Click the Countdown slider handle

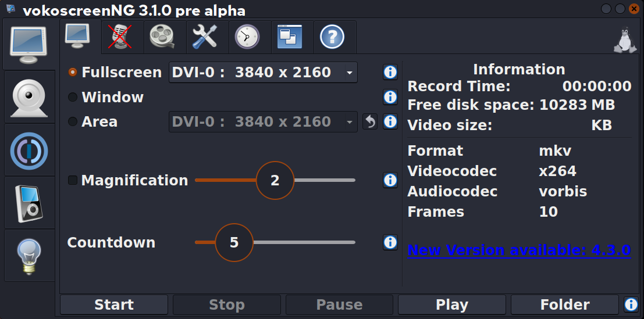(234, 242)
